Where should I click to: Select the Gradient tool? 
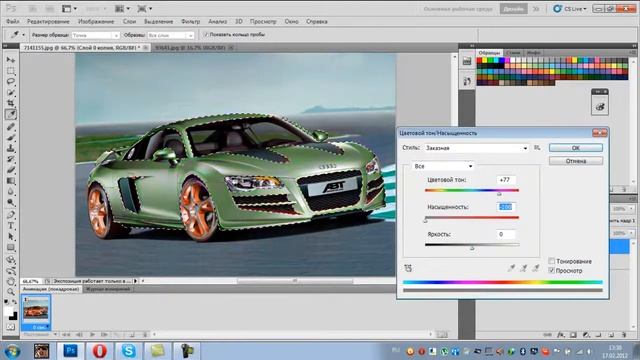(x=11, y=181)
